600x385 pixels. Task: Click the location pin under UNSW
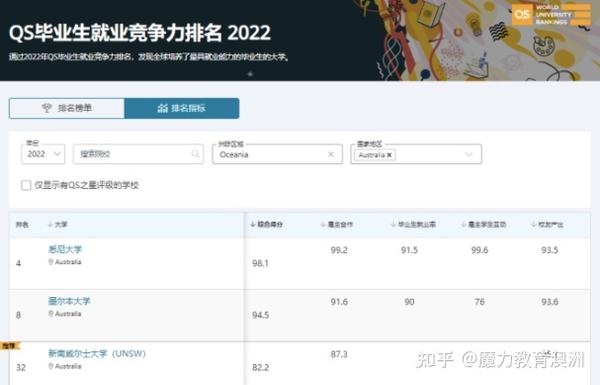click(51, 366)
